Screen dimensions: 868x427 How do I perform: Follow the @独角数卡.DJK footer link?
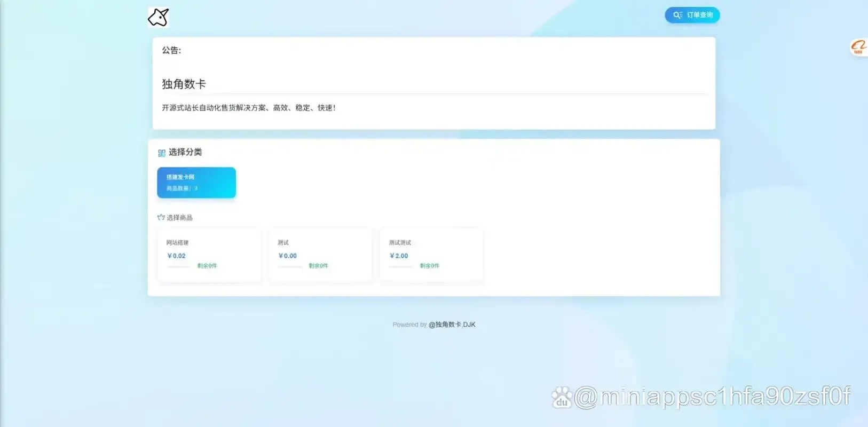coord(452,325)
